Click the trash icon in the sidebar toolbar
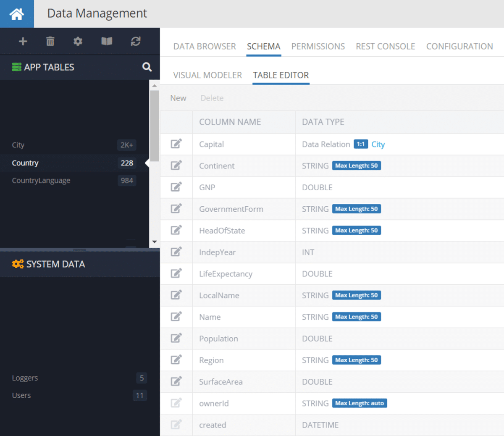504x436 pixels. click(x=50, y=41)
